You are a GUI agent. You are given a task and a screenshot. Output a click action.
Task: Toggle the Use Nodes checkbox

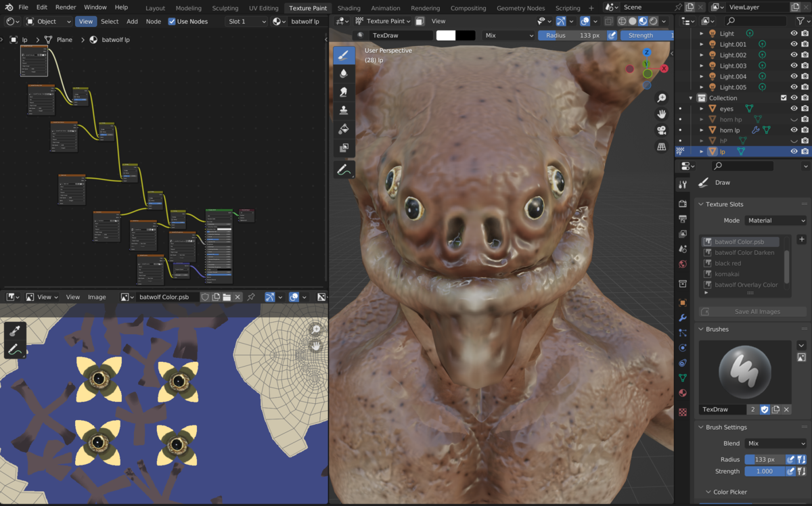(x=172, y=22)
